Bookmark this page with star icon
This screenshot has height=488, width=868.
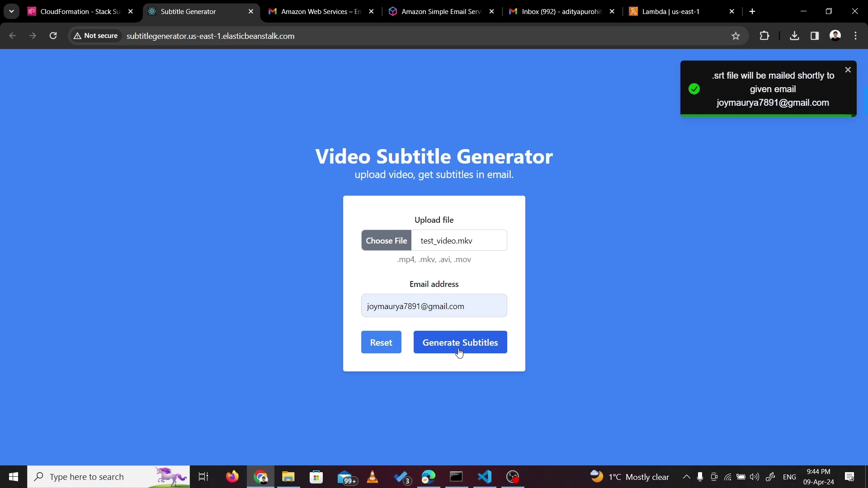(736, 36)
